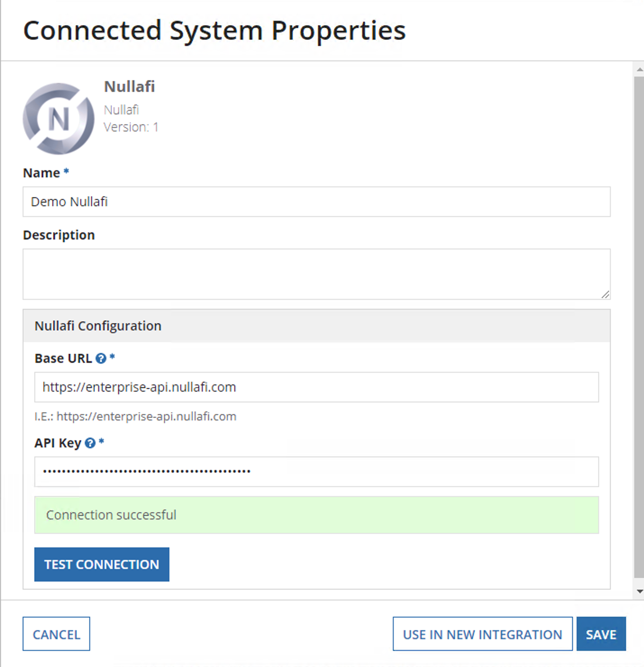644x667 pixels.
Task: Click the API Key help icon
Action: [x=90, y=443]
